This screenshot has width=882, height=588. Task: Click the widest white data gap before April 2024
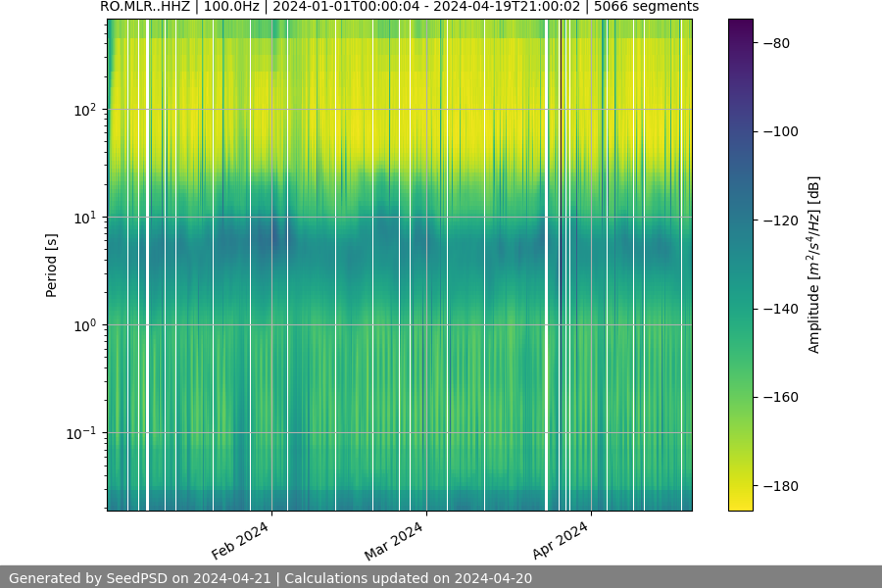click(x=546, y=265)
